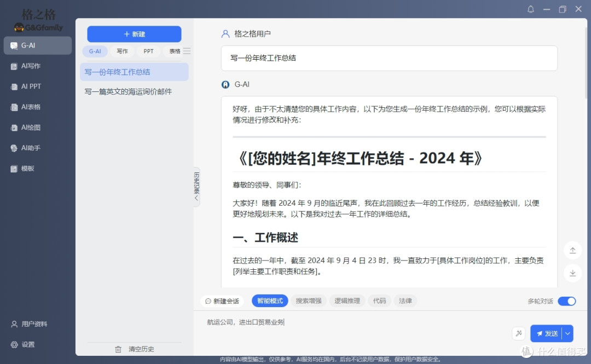Screen dimensions: 591x364
Task: Click 清空历史 to clear history
Action: pos(135,349)
